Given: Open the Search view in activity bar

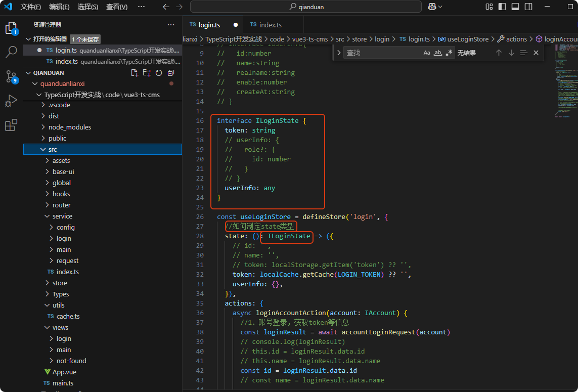Looking at the screenshot, I should (11, 52).
